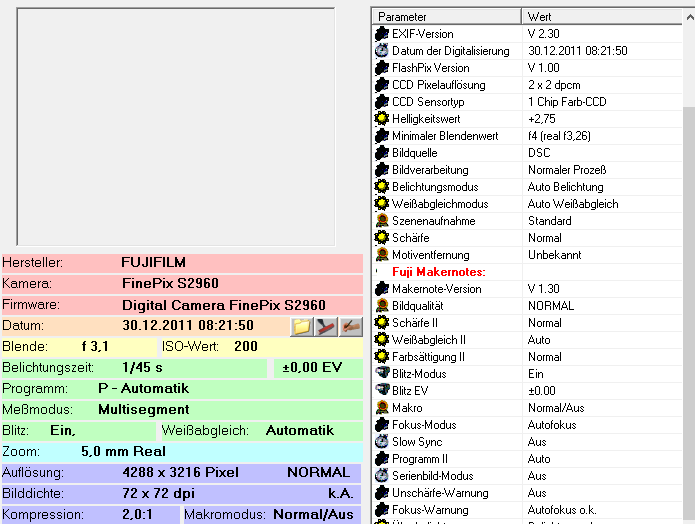Click the camera icon next to Bildverarbeitung
Screen dimensions: 695x524
382,170
